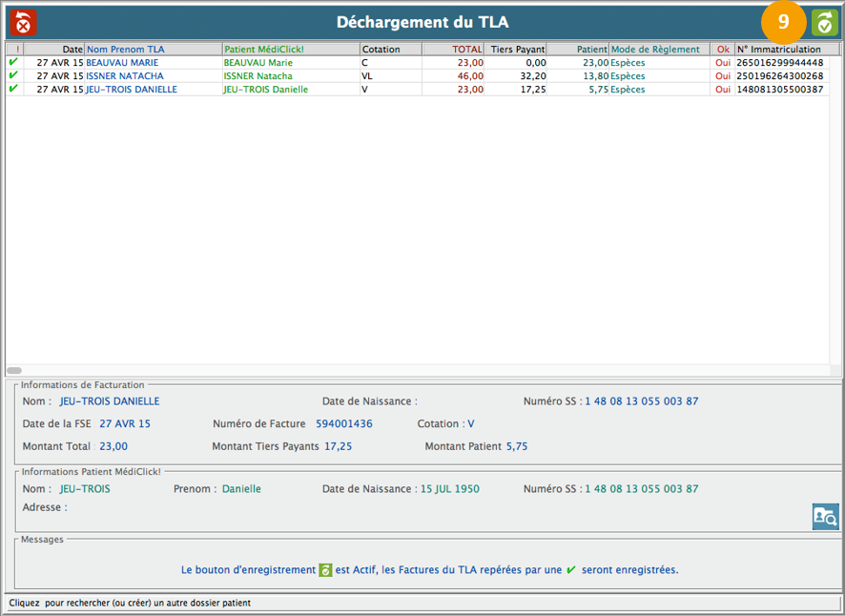
Task: Click the red exclamation column header
Action: pos(14,49)
